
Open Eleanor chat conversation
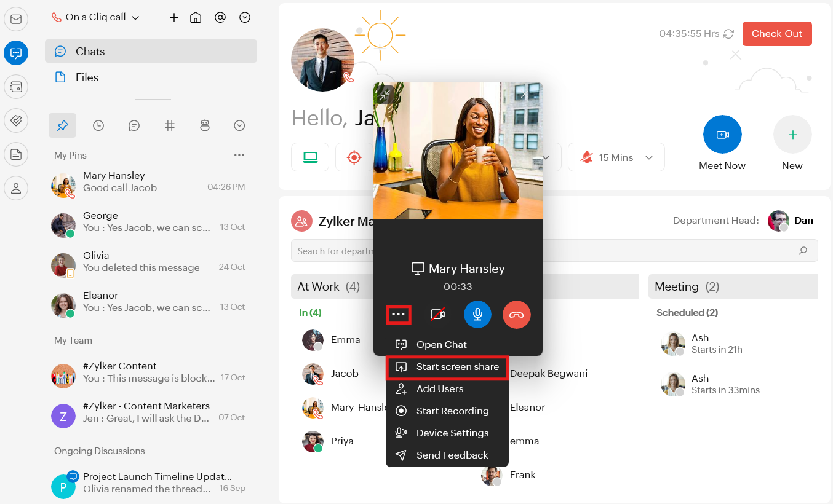[151, 305]
